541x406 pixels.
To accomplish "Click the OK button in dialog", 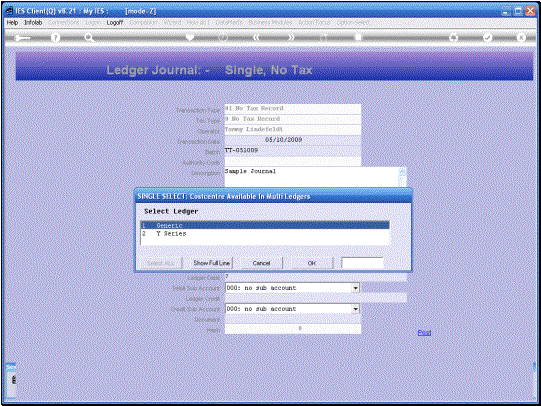I will click(x=312, y=263).
